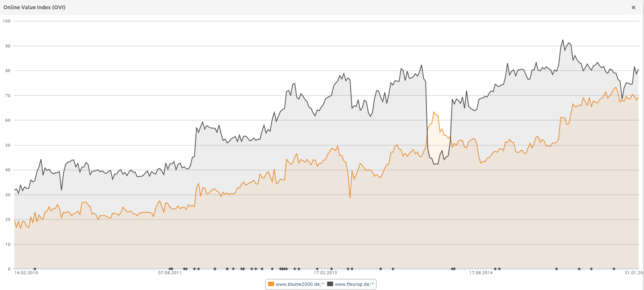Close the Online Value Index panel
The height and width of the screenshot is (290, 644).
[x=633, y=7]
